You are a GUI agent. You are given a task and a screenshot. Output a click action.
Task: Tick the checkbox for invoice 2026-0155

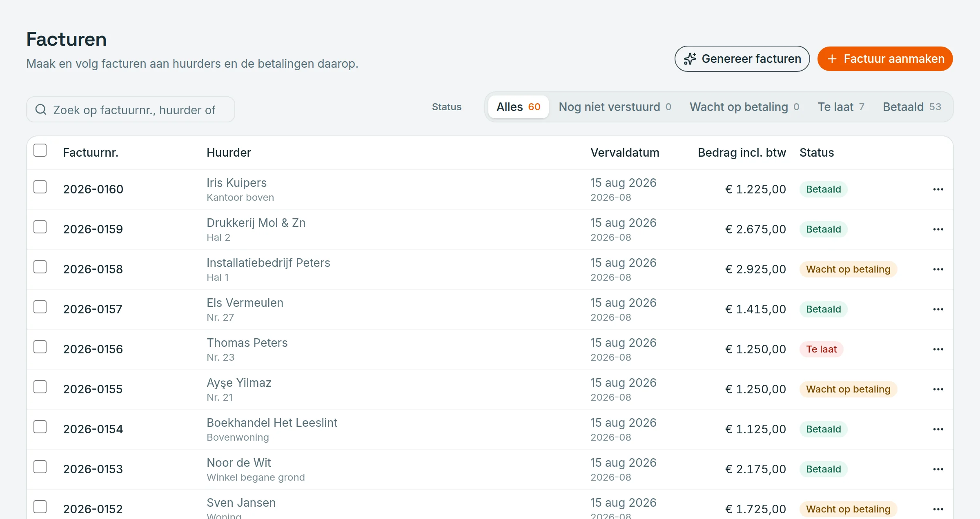coord(40,387)
